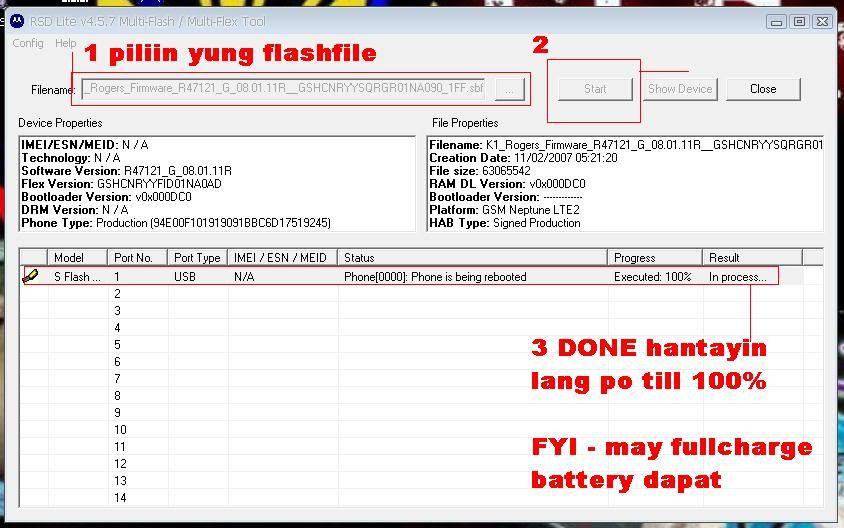Click the 'In process...' result cell
Image resolution: width=844 pixels, height=528 pixels.
click(737, 277)
